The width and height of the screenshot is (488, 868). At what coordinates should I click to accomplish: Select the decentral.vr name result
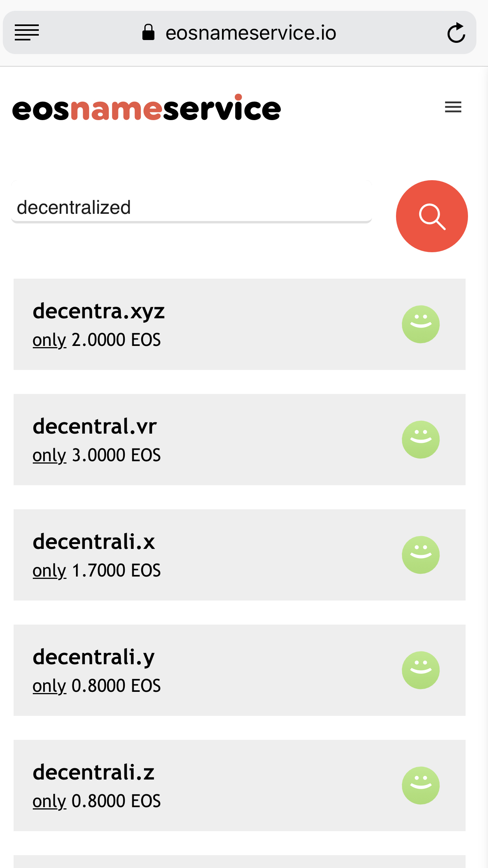95,427
